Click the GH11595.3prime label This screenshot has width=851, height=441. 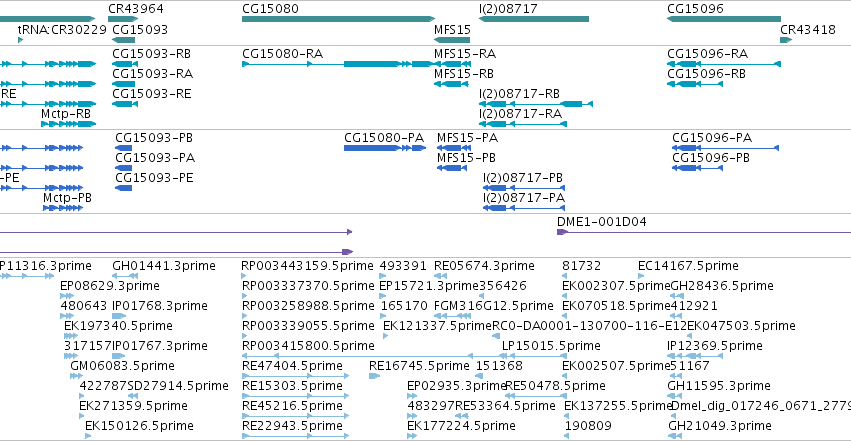point(719,386)
